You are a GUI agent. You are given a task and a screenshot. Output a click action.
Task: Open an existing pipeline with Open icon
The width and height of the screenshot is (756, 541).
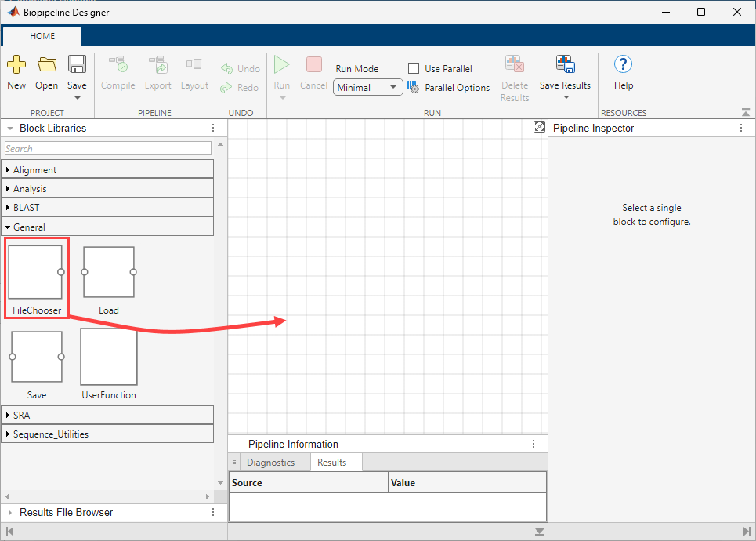pos(47,65)
